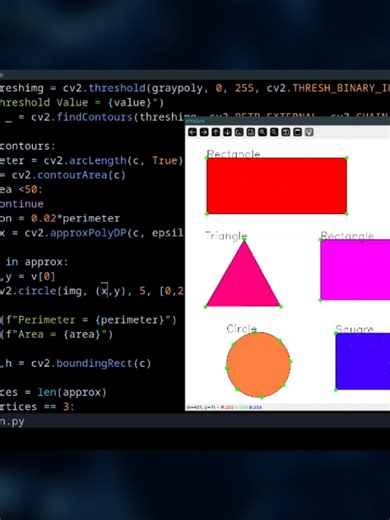390x520 pixels.
Task: Click the pink triangle shape in the image
Action: pyautogui.click(x=243, y=280)
